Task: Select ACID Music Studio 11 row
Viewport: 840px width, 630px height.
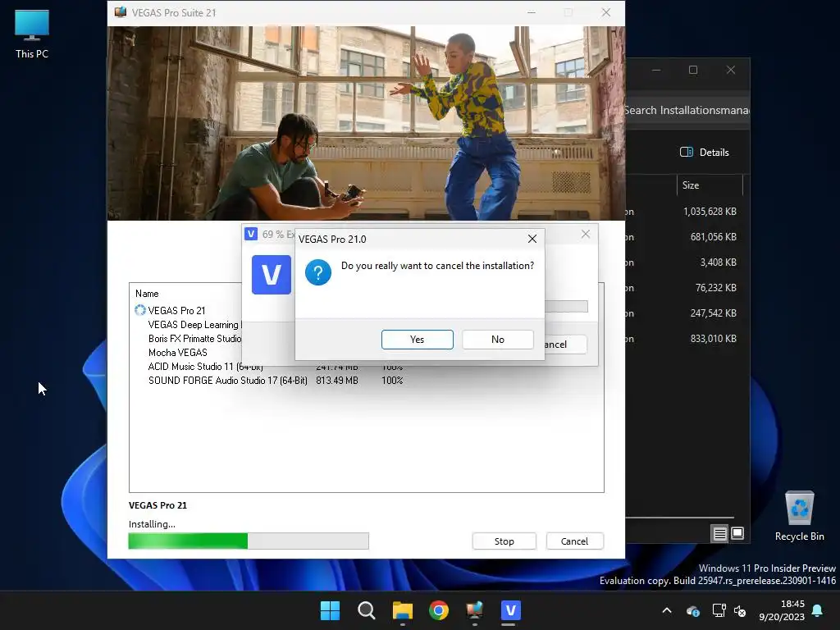Action: 206,367
